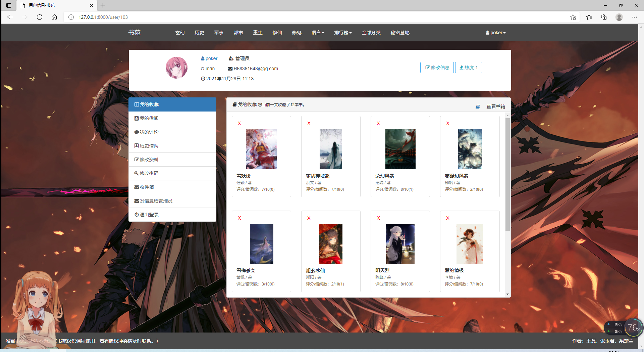Click the 修改信息 button
Screen dimensions: 644x352
click(437, 68)
